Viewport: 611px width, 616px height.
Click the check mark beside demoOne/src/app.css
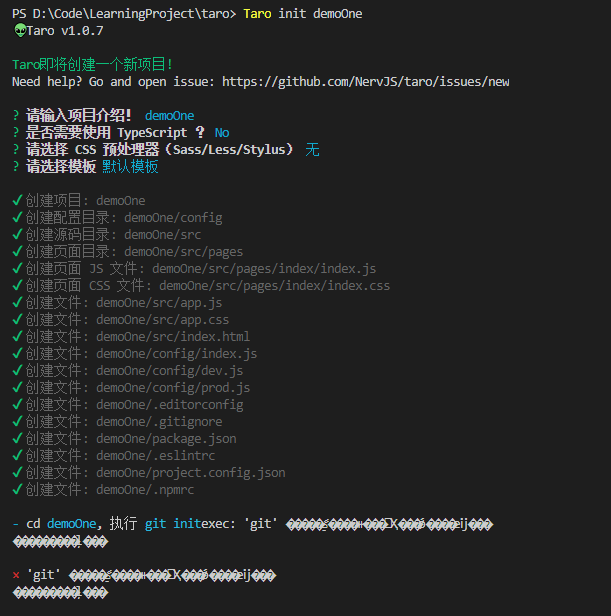point(17,319)
